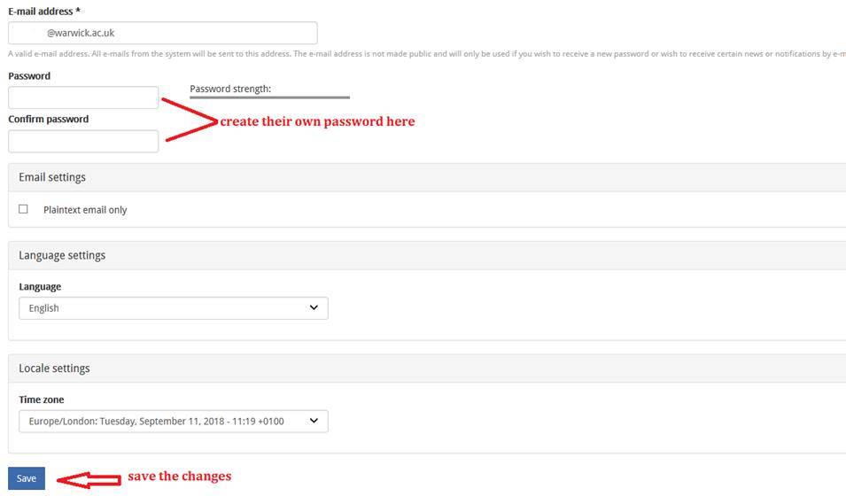Click the Locale settings section header
The image size is (846, 504).
click(54, 368)
